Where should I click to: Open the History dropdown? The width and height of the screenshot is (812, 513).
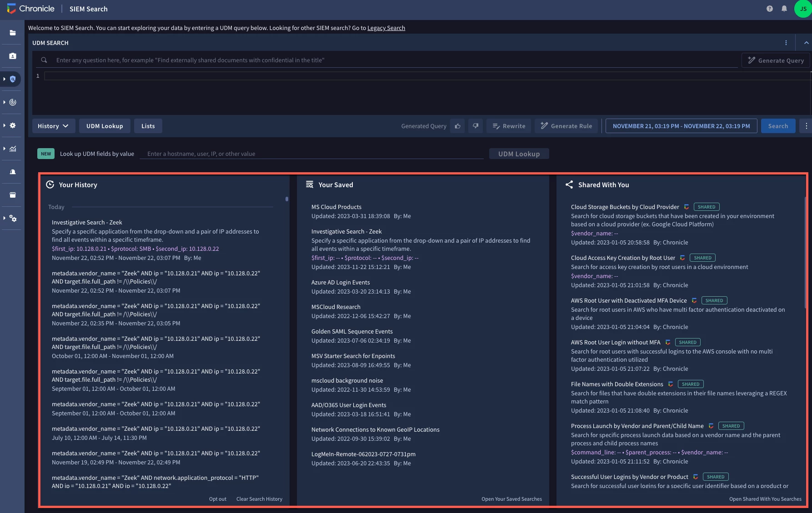pyautogui.click(x=53, y=126)
